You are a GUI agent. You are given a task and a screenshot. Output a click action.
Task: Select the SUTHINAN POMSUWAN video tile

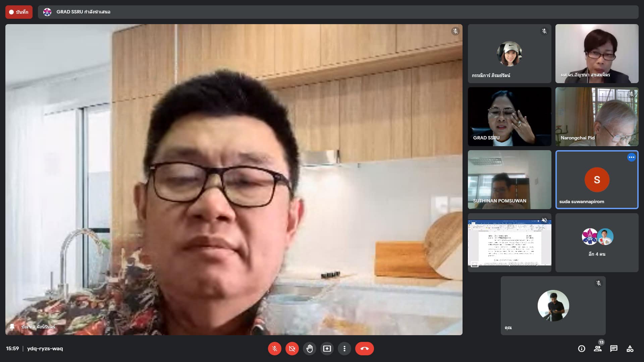[x=509, y=180]
